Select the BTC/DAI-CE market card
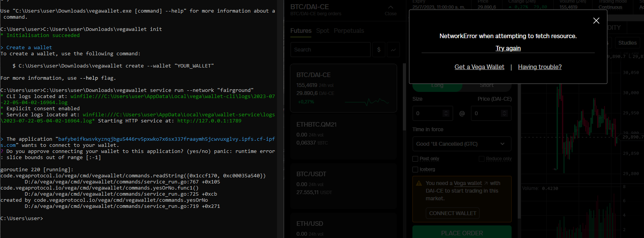 coord(343,88)
